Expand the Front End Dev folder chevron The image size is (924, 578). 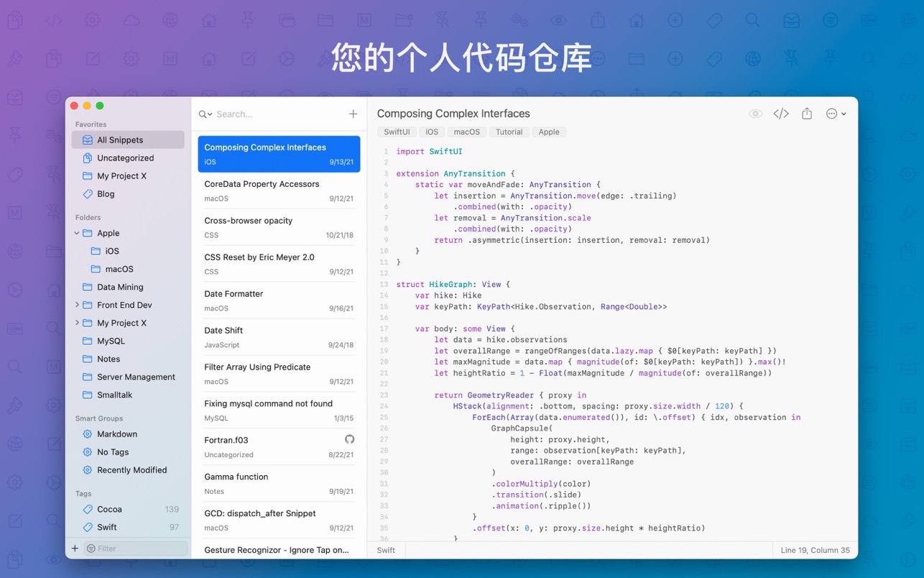coord(77,305)
